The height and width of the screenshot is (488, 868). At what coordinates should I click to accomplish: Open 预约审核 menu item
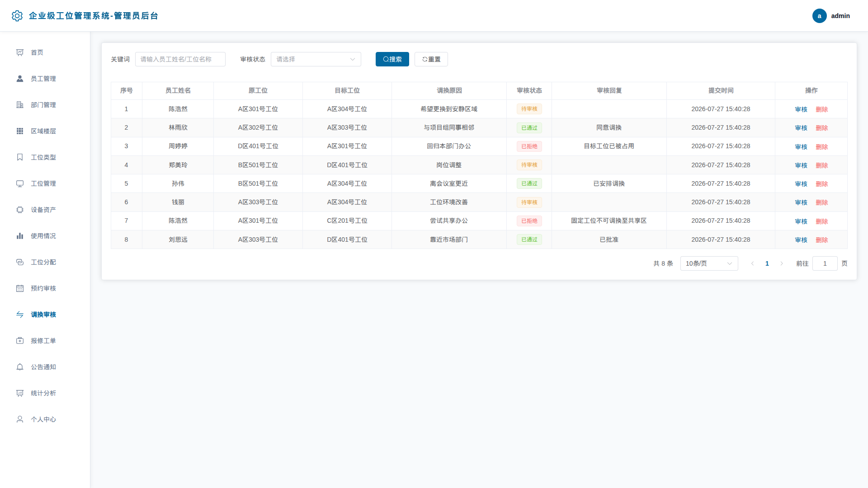(45, 288)
